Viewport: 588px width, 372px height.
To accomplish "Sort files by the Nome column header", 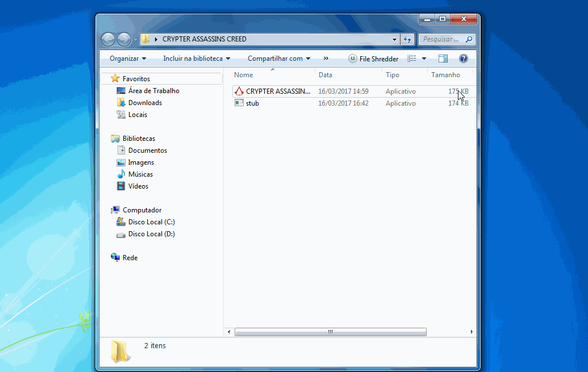I will coord(244,75).
